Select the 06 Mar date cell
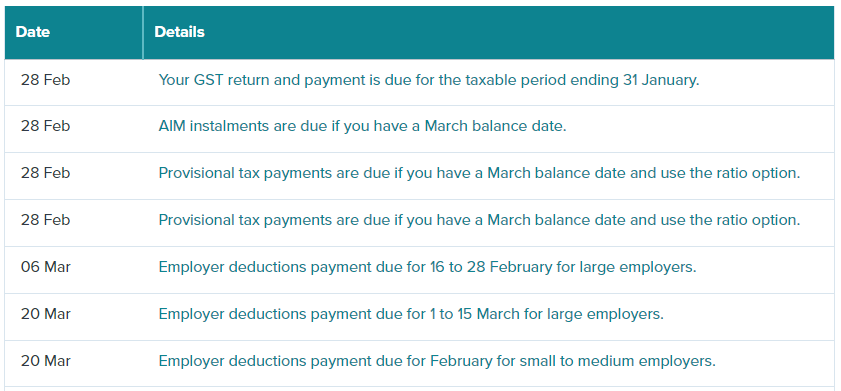Screen dimensions: 841x391 click(46, 267)
